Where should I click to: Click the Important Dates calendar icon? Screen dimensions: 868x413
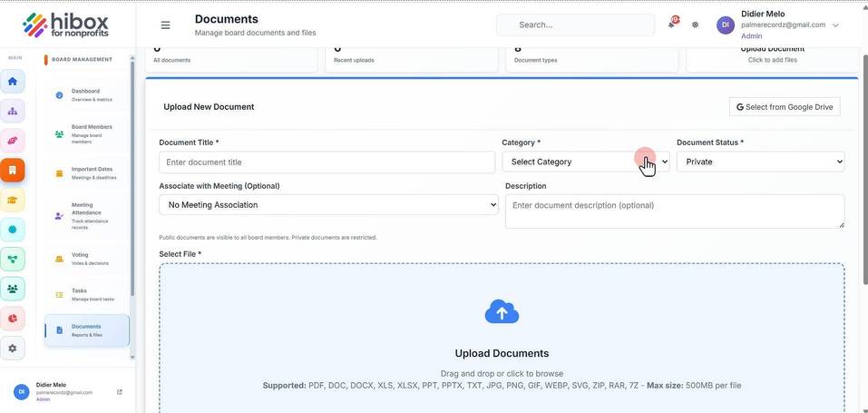pyautogui.click(x=59, y=173)
